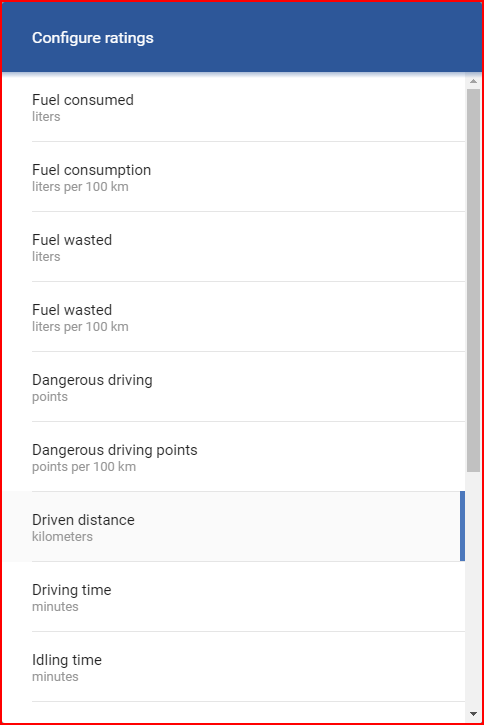Select the Fuel consumed rating in liters
Screen dimensions: 484x725
click(x=233, y=107)
